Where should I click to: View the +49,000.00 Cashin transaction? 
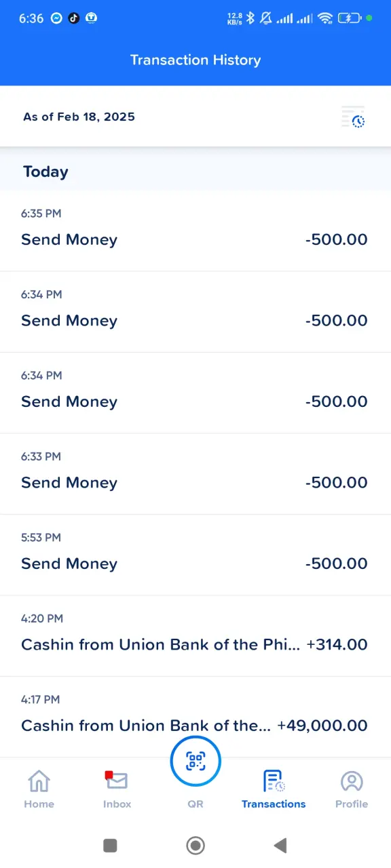coord(195,717)
